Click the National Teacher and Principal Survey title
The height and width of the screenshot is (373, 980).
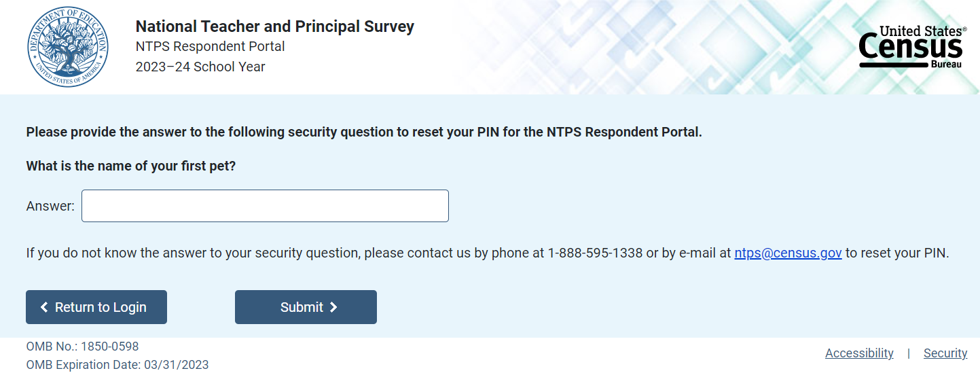coord(274,26)
